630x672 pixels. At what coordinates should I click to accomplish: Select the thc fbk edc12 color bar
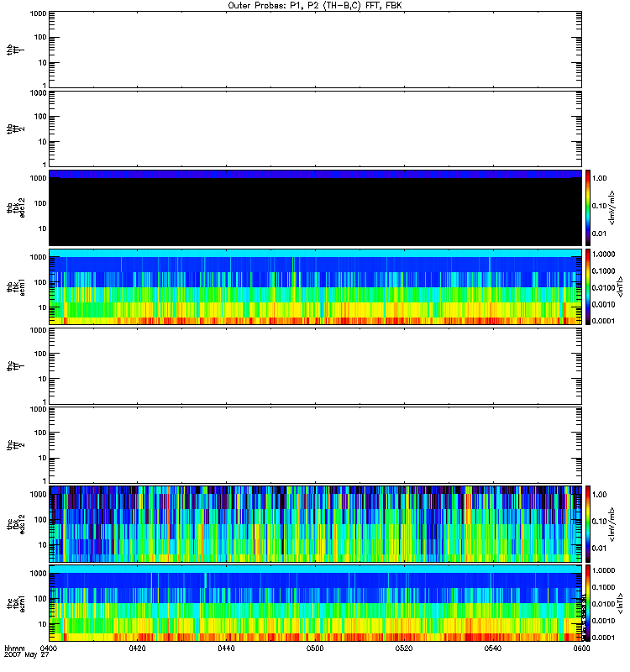(x=588, y=524)
